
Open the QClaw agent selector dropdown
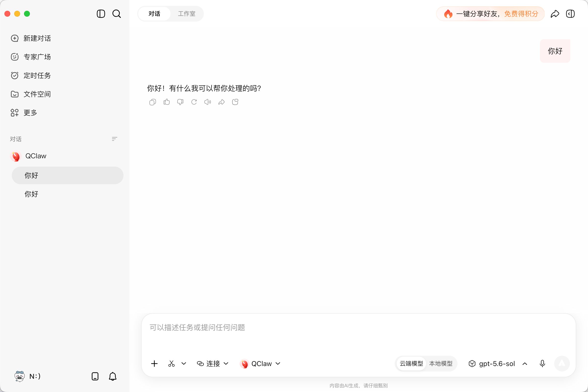coord(260,364)
